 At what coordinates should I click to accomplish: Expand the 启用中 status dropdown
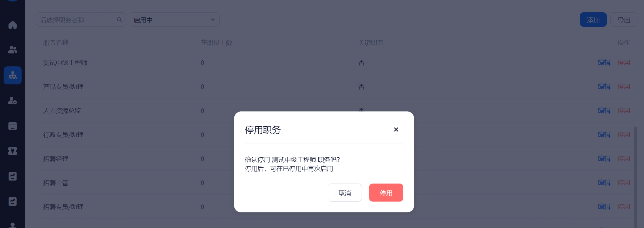(174, 20)
